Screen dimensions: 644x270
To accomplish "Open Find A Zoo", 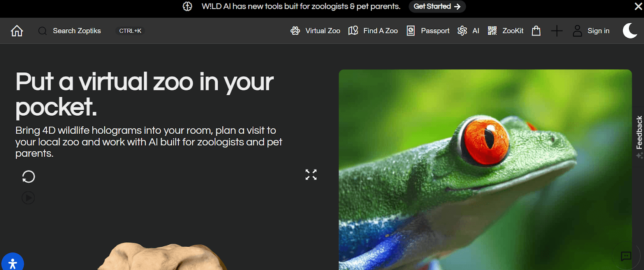I will [x=373, y=31].
